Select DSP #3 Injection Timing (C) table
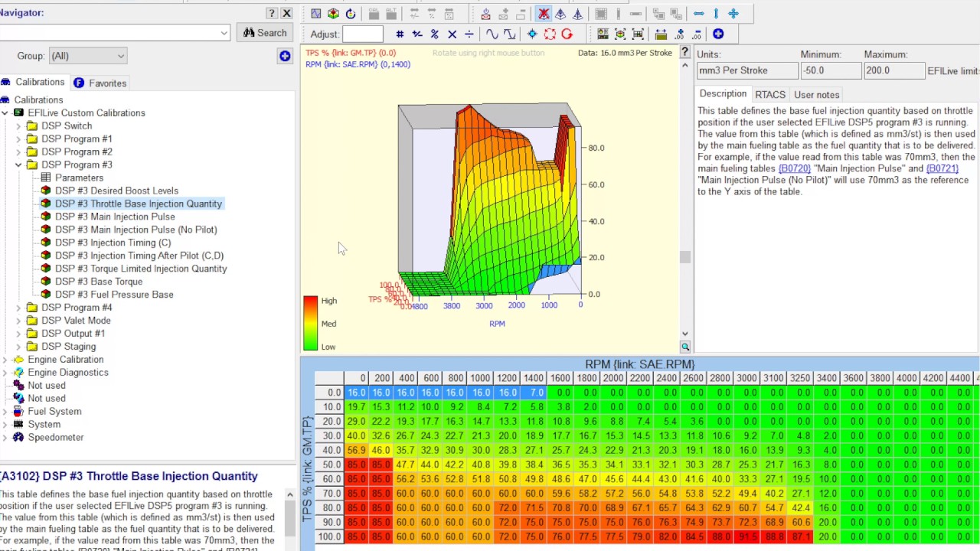The image size is (980, 551). coord(113,243)
